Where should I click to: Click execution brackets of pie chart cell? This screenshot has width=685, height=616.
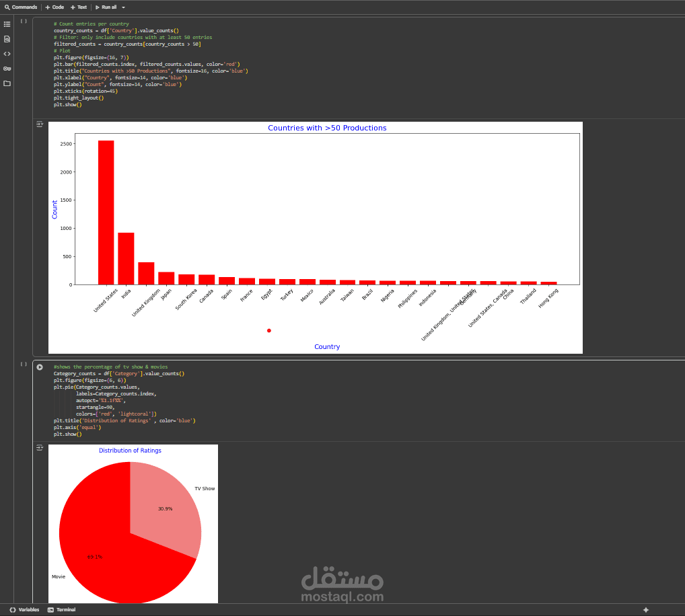click(x=24, y=364)
